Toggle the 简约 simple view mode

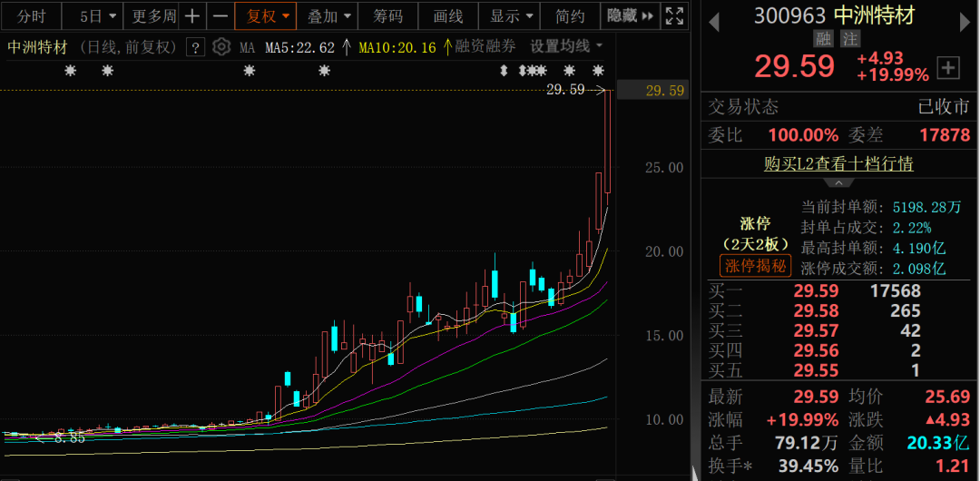click(x=571, y=16)
